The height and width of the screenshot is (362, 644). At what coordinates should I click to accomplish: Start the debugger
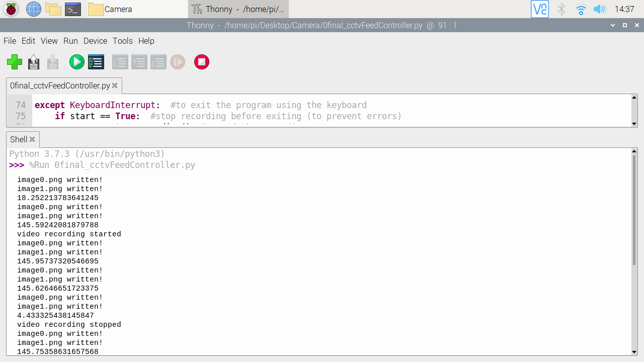(x=96, y=62)
